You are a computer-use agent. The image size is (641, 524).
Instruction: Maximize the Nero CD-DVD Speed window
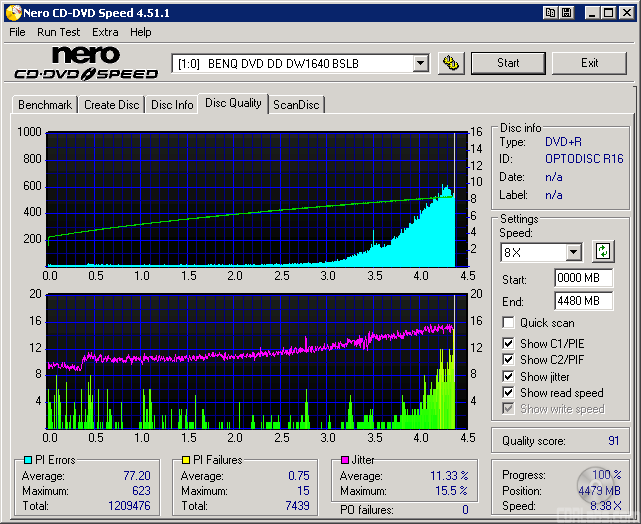[x=608, y=12]
